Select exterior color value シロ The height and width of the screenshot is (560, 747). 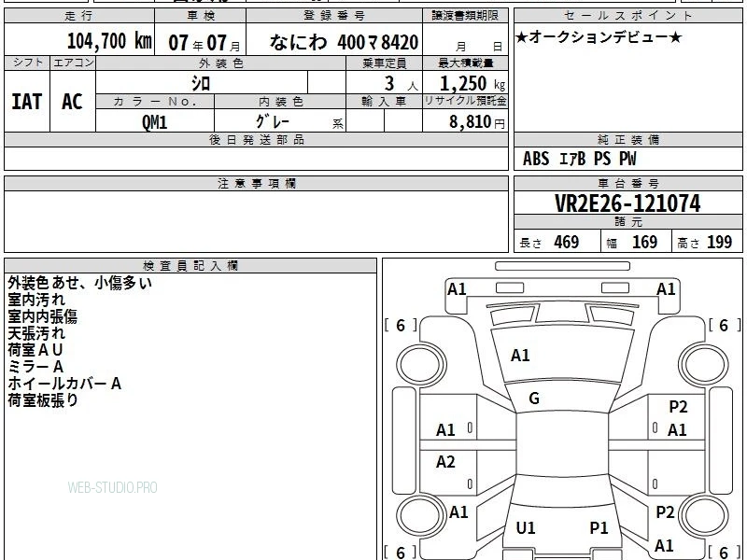coord(201,84)
